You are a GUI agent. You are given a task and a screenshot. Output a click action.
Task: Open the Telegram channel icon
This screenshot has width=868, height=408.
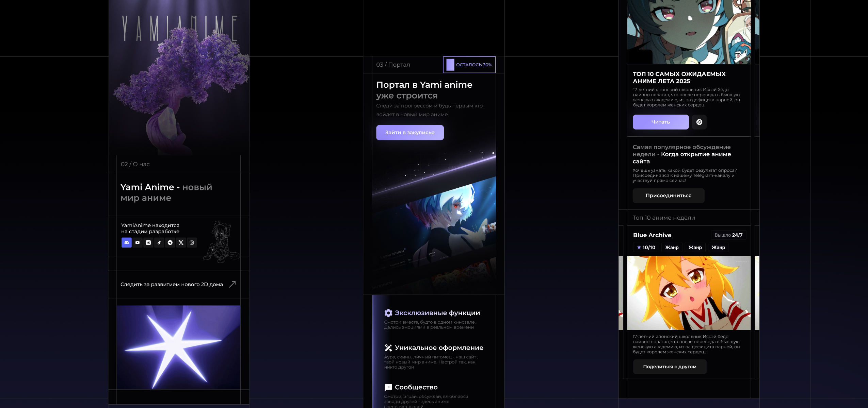(170, 242)
